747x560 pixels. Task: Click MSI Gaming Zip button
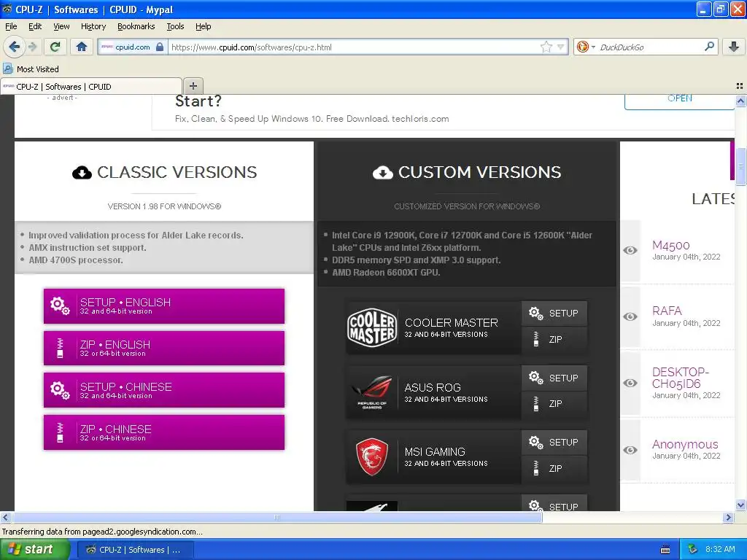coord(554,469)
